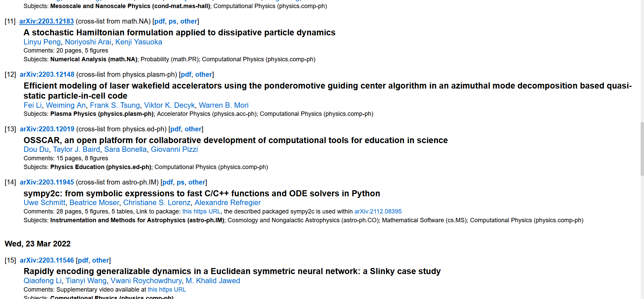Viewport: 644px width, 299px height.
Task: Open other formats for arXiv:2203.12148
Action: coord(204,74)
